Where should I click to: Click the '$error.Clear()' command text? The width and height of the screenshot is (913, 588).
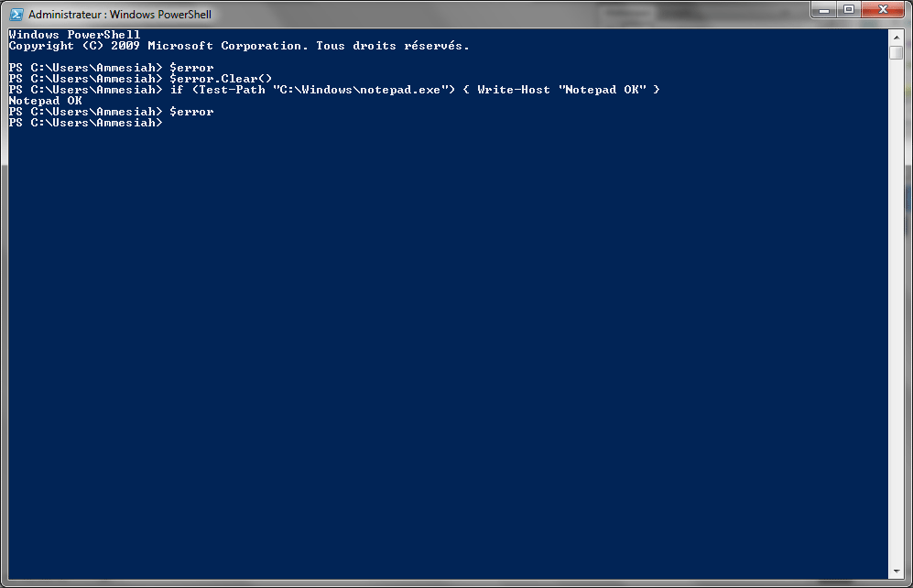[221, 78]
